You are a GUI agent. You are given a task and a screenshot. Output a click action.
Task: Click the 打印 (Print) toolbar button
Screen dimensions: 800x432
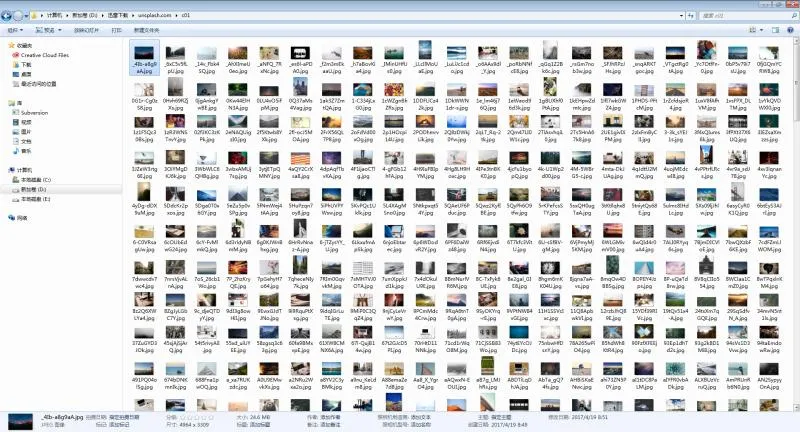click(115, 30)
